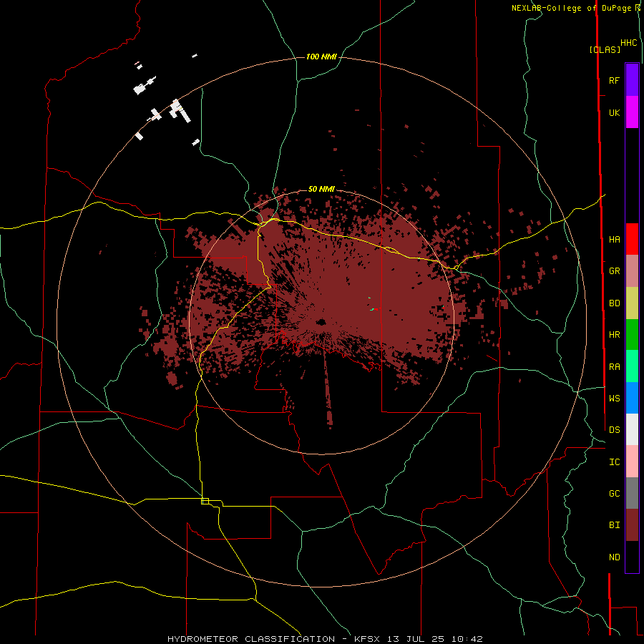Click the 13 JUL 25 date stamp

click(x=416, y=639)
